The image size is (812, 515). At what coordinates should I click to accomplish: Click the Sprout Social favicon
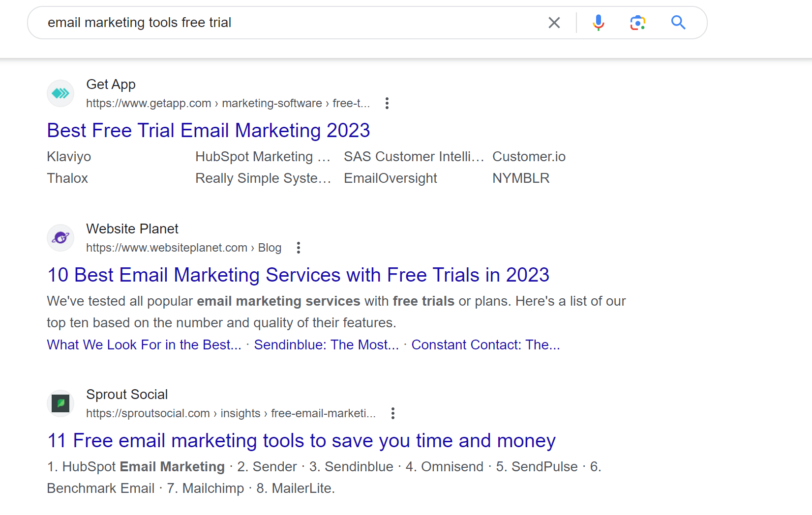pyautogui.click(x=60, y=403)
